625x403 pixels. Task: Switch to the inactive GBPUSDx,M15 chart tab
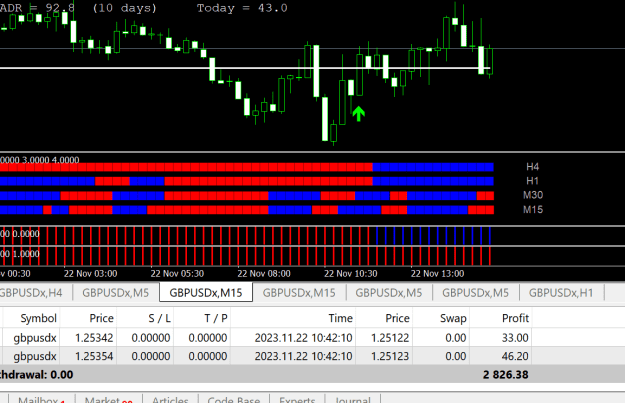click(x=299, y=293)
